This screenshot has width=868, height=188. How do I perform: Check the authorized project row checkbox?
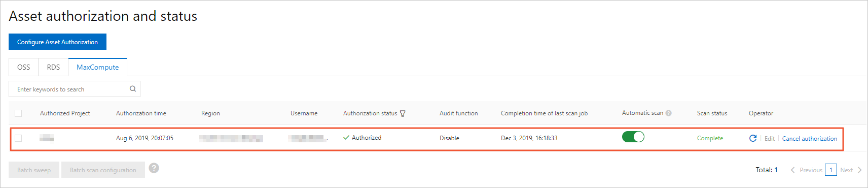tap(18, 138)
